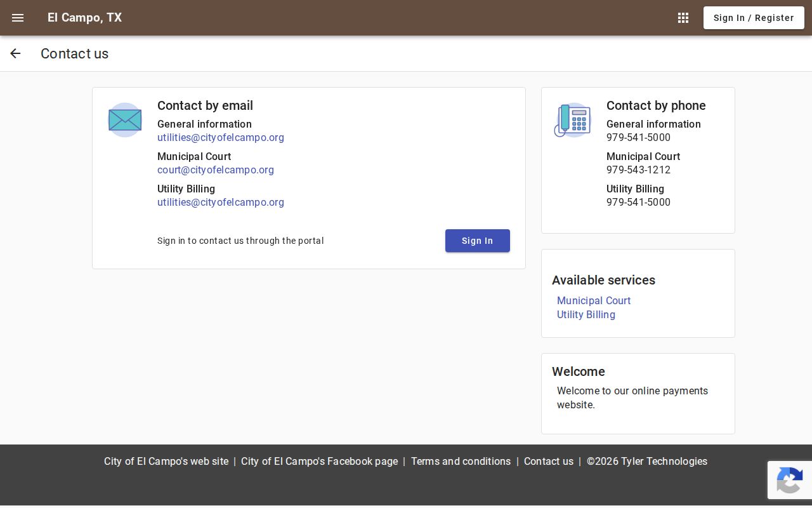The image size is (812, 508).
Task: Open Utility Billing under Available services
Action: (586, 315)
